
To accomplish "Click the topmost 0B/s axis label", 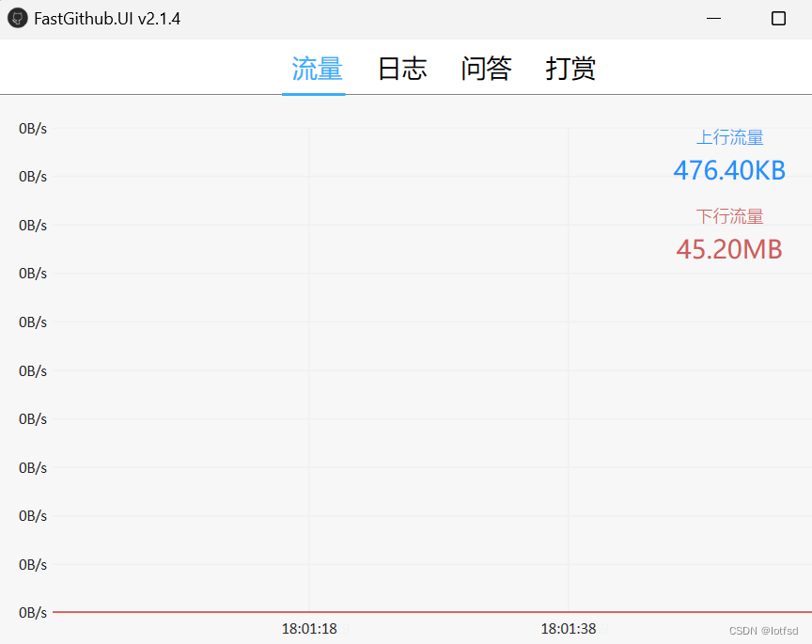I will point(32,128).
